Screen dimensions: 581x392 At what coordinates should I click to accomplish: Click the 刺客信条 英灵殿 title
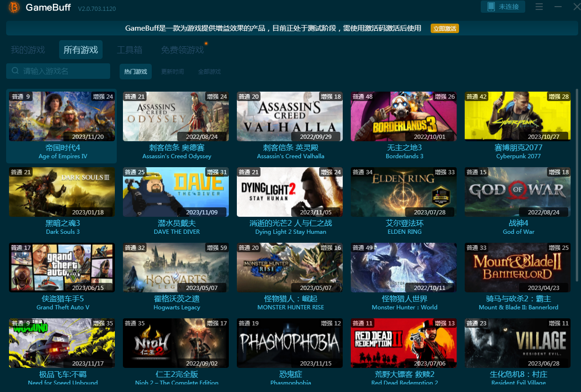point(291,147)
